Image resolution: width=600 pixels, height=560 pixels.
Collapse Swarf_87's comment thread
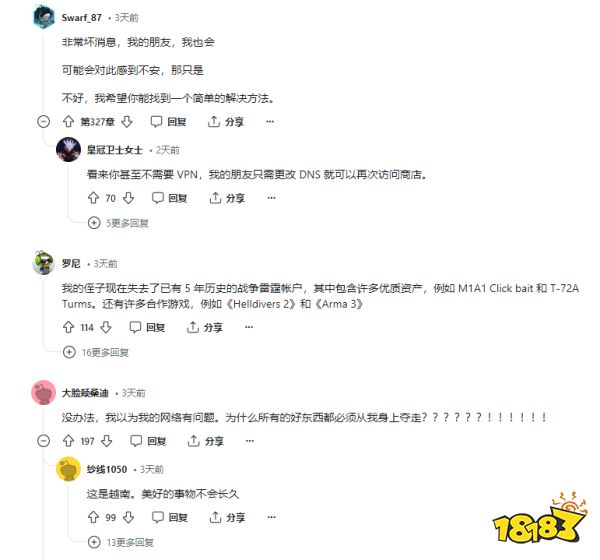44,122
